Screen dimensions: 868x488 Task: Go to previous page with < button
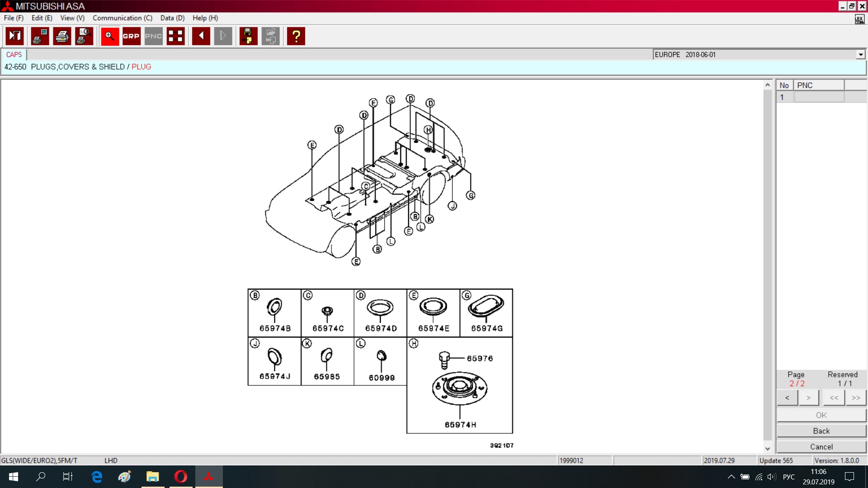(x=787, y=398)
